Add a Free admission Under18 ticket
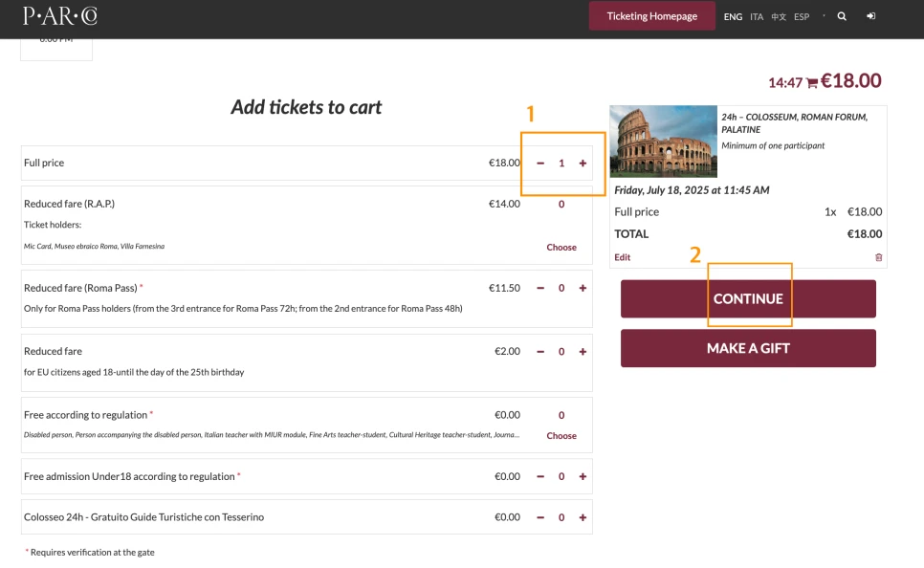This screenshot has width=924, height=568. tap(583, 476)
